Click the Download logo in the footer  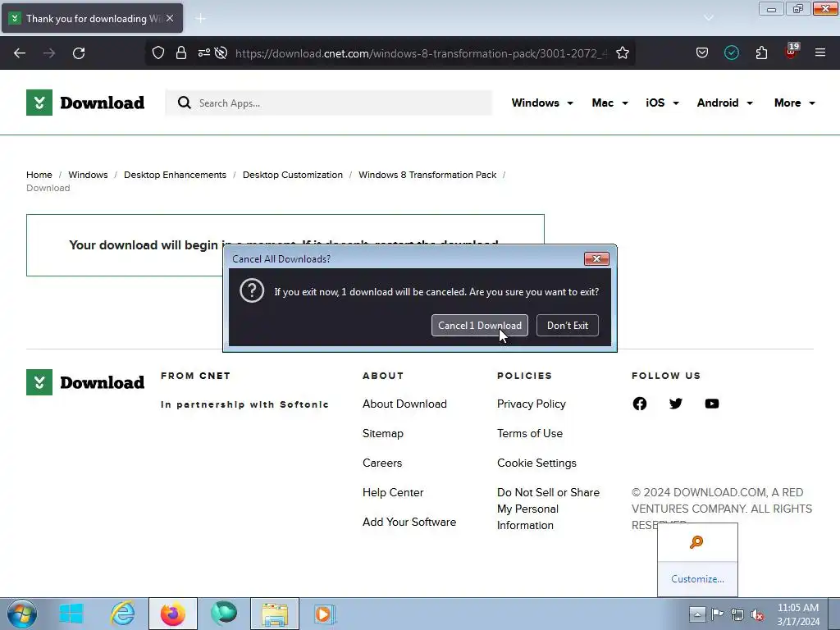(85, 382)
